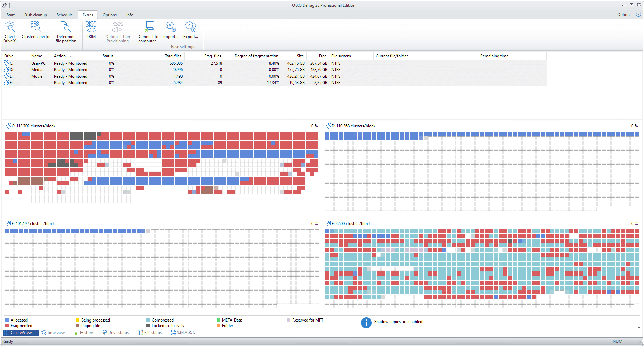Switch to Time view
This screenshot has width=644, height=346.
click(53, 333)
